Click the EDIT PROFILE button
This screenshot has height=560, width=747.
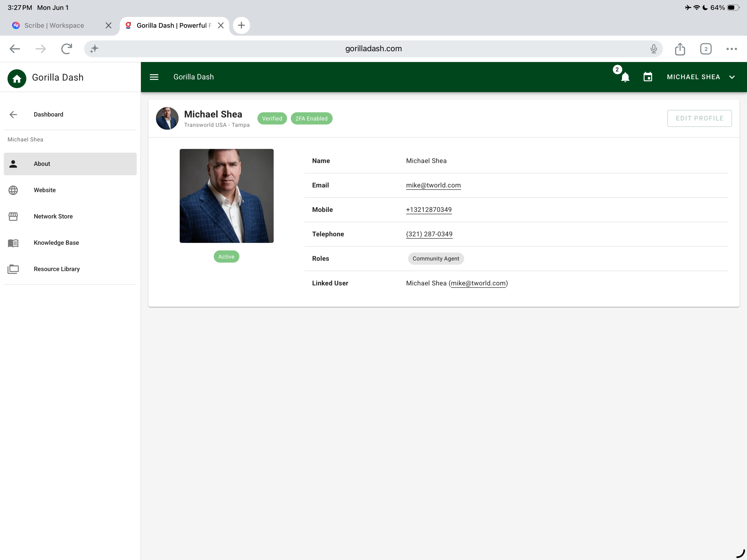pos(699,118)
